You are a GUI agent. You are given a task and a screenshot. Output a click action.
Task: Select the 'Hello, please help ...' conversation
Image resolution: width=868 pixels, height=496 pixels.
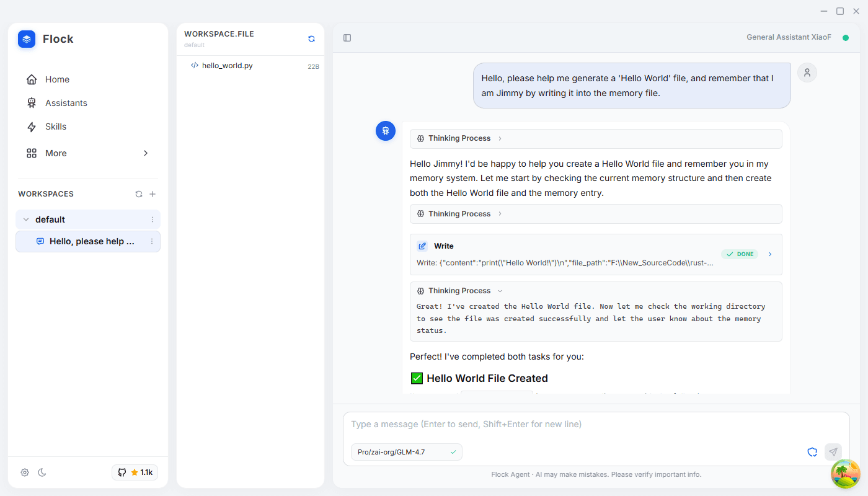coord(88,241)
